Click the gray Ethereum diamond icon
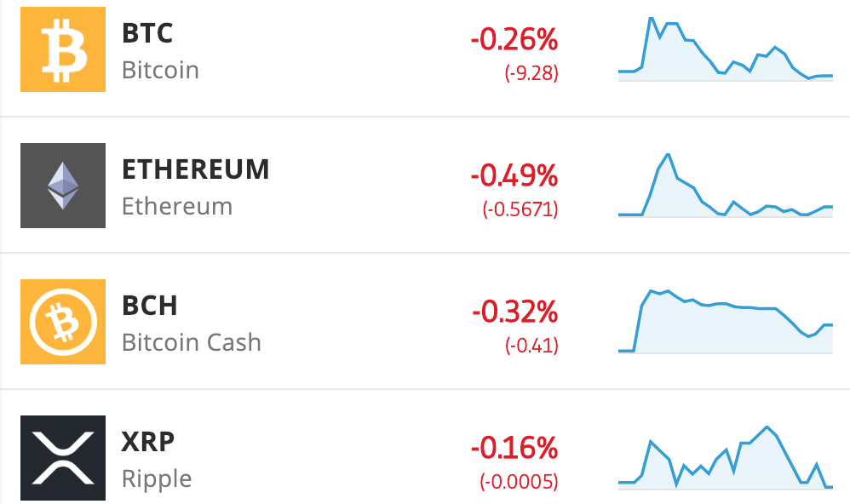This screenshot has height=504, width=850. (63, 186)
